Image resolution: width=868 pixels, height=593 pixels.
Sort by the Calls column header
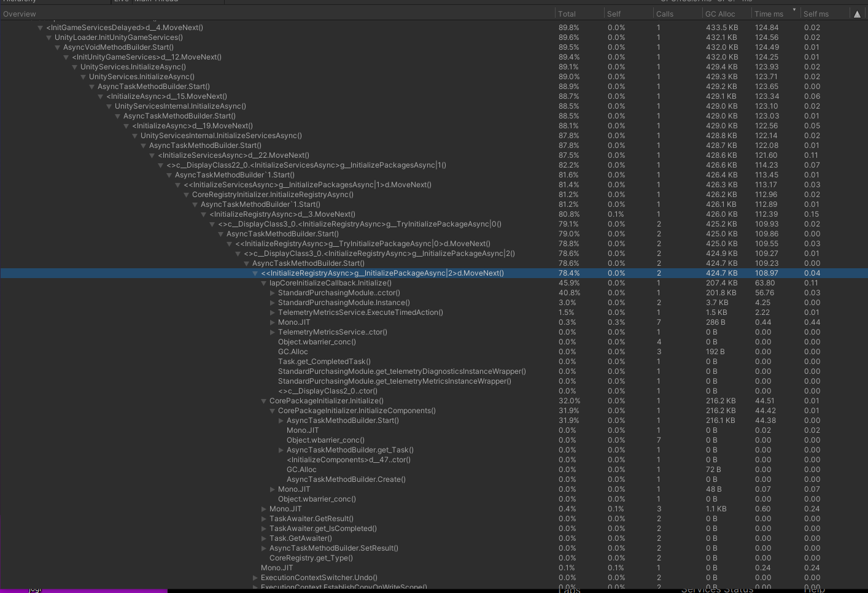(x=664, y=14)
